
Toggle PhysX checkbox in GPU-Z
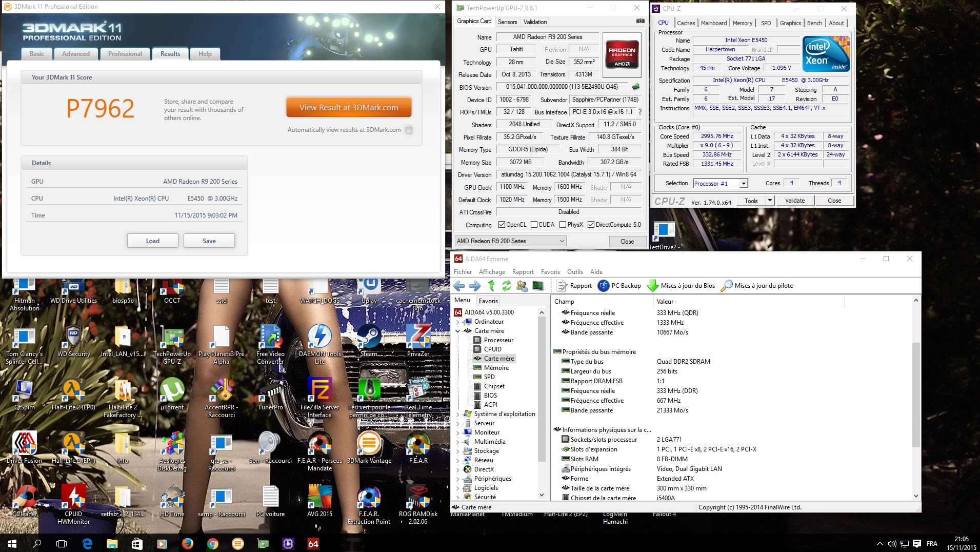click(x=563, y=225)
